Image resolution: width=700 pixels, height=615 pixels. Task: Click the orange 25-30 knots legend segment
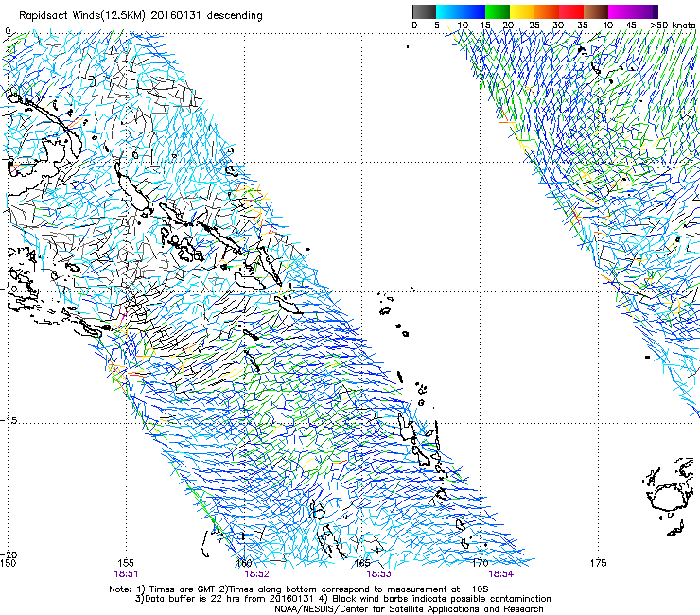point(547,11)
